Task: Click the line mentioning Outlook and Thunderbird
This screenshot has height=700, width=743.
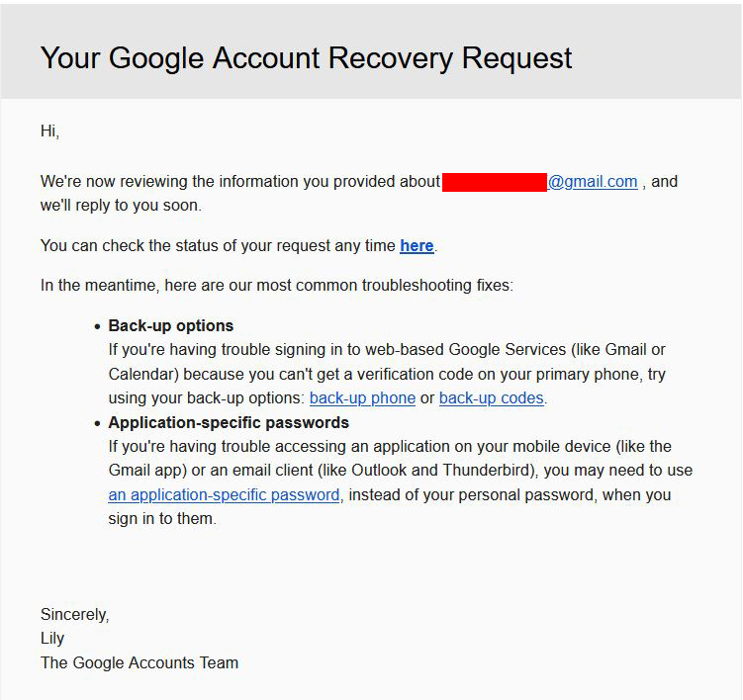Action: point(401,471)
